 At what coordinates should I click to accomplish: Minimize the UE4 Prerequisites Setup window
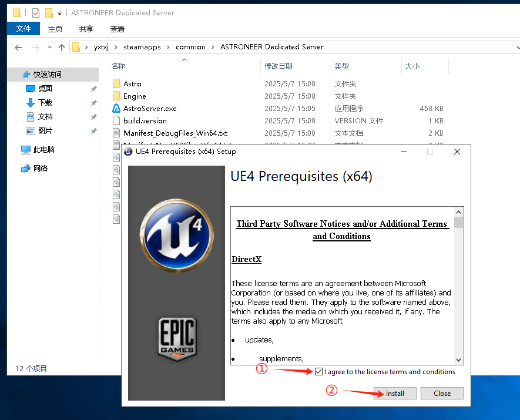pyautogui.click(x=404, y=152)
